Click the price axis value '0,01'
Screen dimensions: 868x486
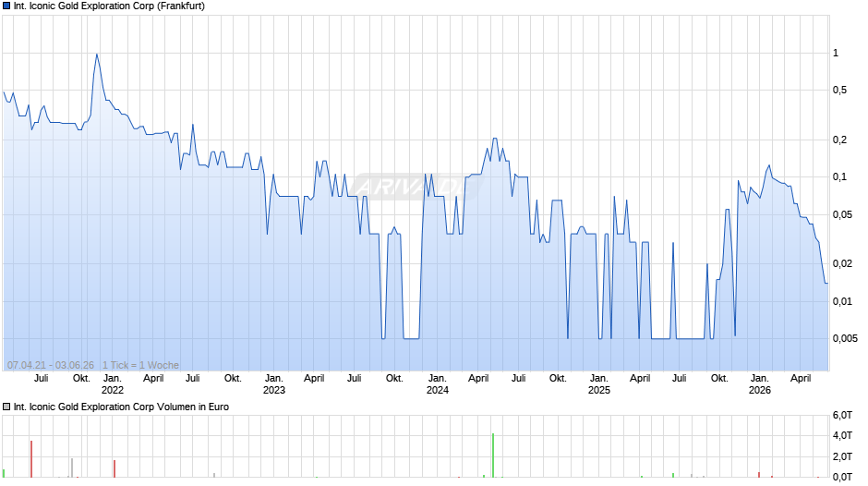coord(842,301)
